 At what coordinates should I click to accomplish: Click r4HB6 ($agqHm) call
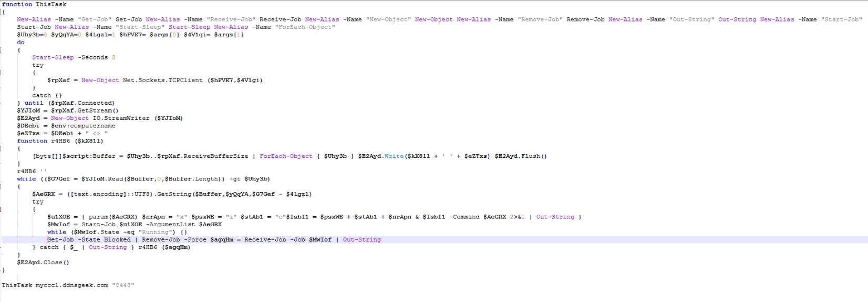164,247
